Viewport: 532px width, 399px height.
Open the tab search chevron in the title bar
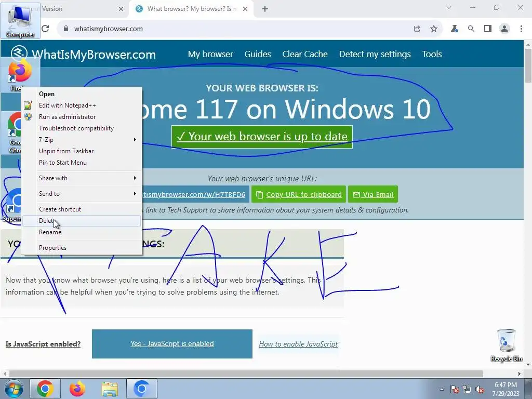coord(449,7)
